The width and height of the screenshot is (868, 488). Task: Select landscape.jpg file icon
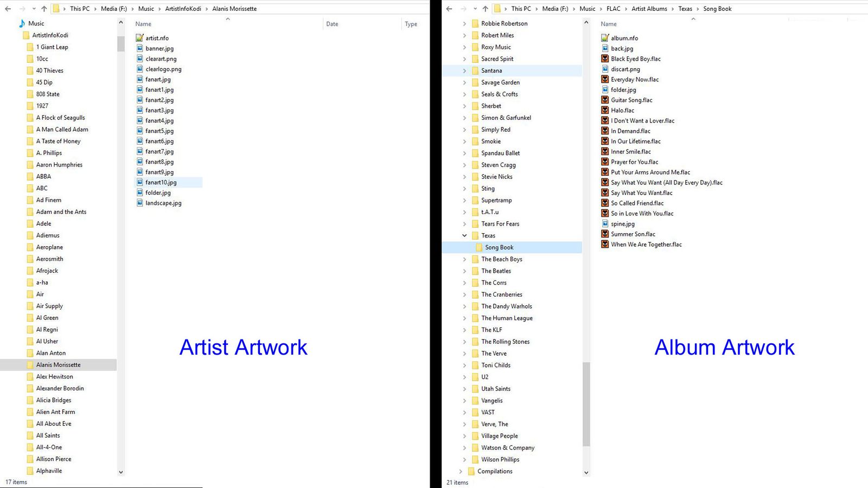(x=139, y=203)
